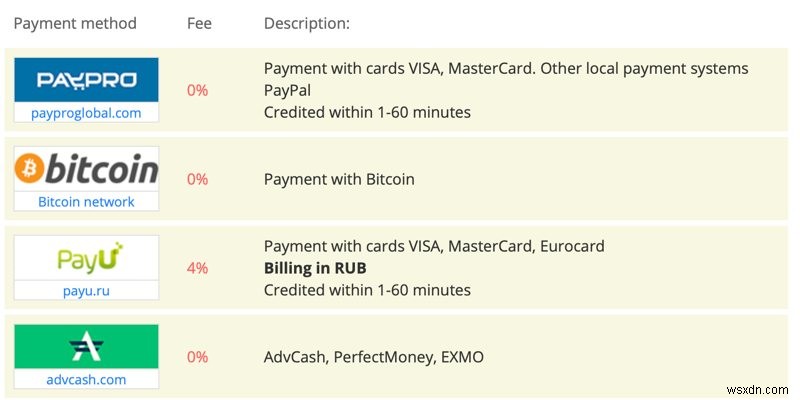Select the Bitcoin logo

[x=86, y=169]
